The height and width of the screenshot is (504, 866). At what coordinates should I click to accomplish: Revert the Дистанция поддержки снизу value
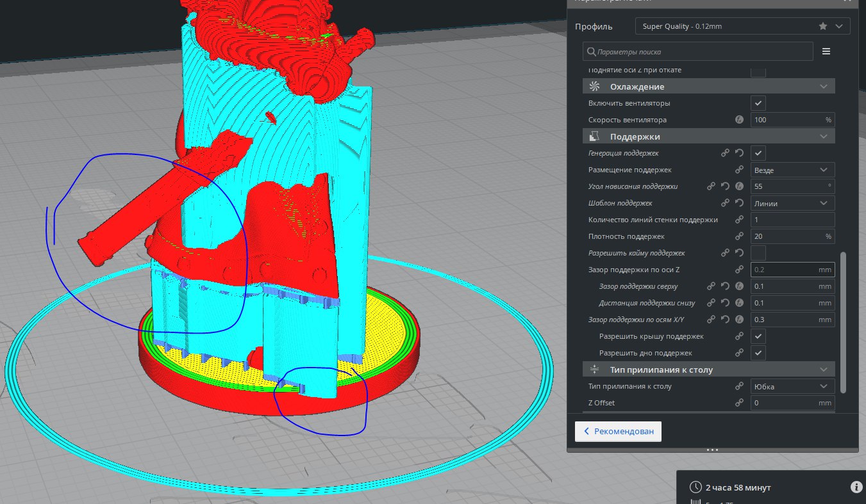[x=725, y=303]
